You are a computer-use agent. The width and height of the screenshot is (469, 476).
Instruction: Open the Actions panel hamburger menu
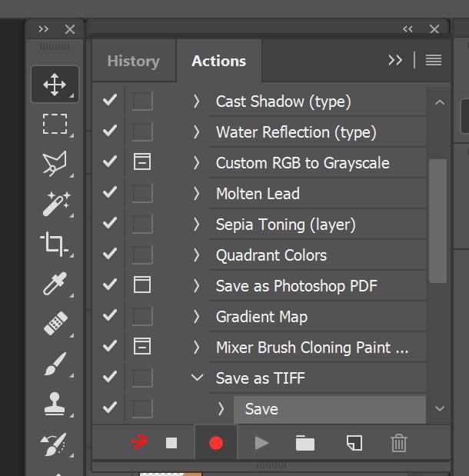(433, 60)
